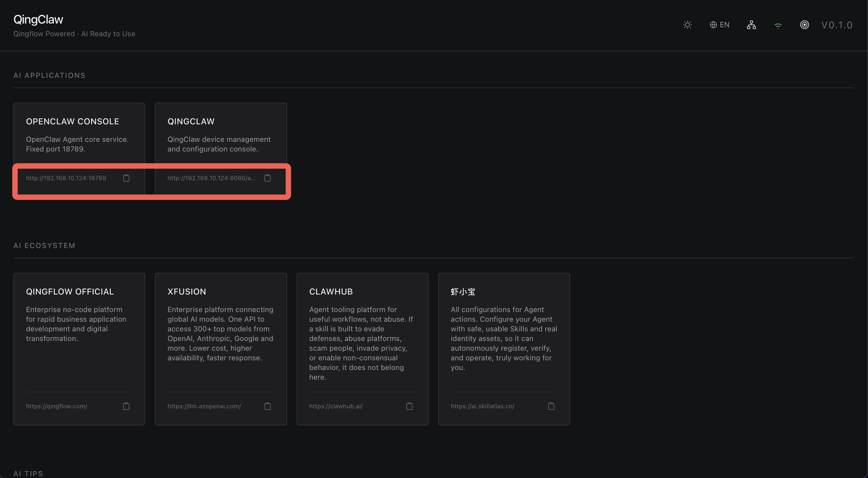Click 'Enterprise no-code platform' description text
Screen dimensions: 868x478
click(76, 324)
